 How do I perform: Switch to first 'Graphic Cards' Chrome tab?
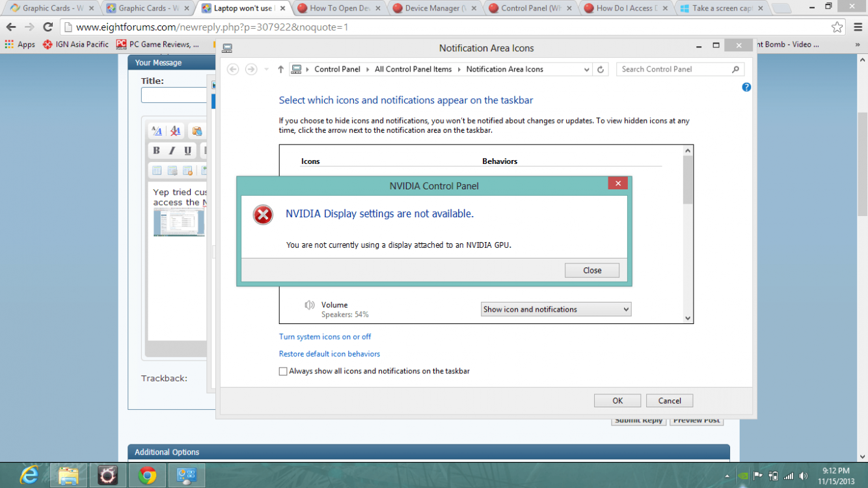(x=52, y=8)
